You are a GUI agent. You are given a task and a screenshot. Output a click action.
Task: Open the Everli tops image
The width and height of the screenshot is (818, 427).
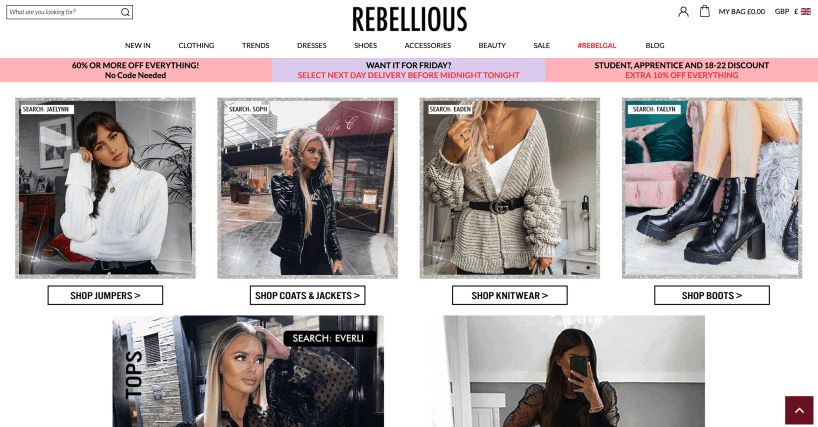point(248,371)
